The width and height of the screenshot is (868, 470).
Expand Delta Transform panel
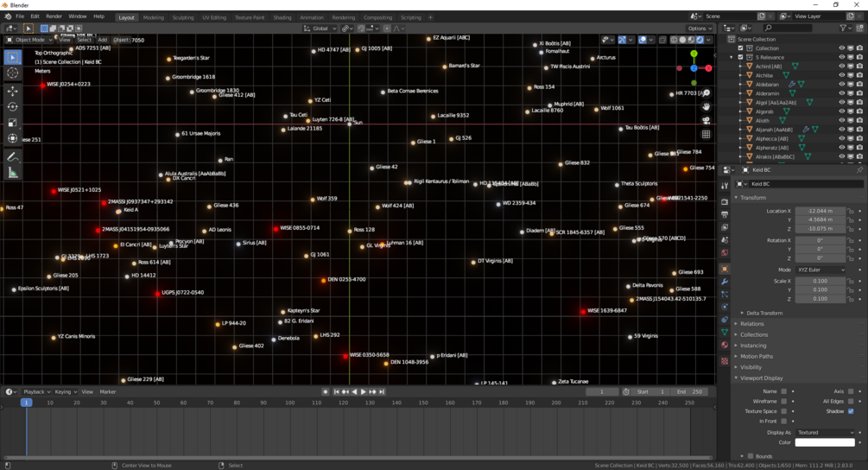(x=764, y=313)
